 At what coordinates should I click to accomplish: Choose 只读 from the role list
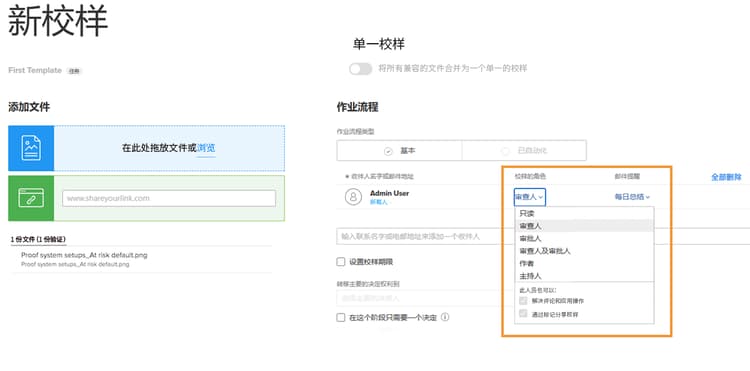point(584,213)
